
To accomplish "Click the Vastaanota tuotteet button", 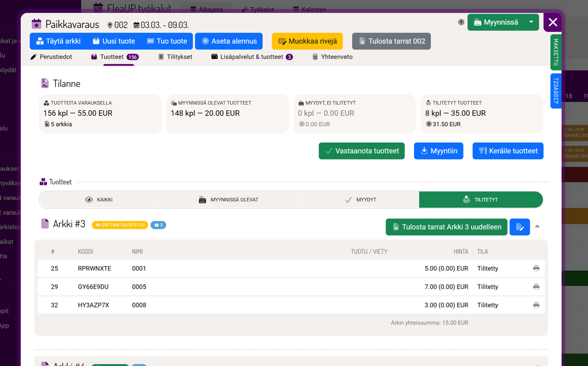I will tap(362, 151).
